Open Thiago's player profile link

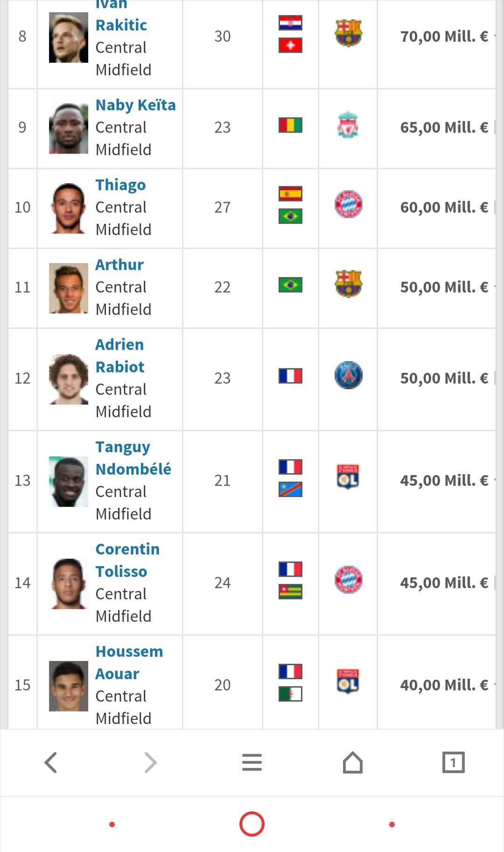click(120, 185)
